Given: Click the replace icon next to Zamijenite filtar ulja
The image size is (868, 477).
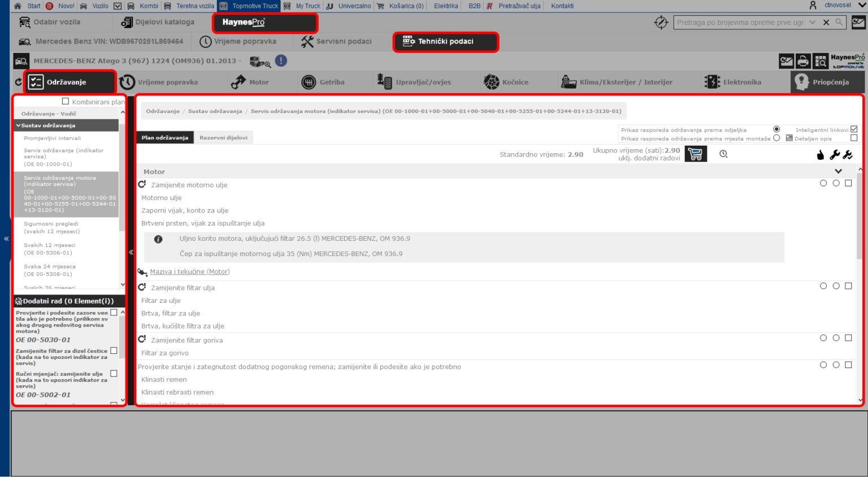Looking at the screenshot, I should point(142,287).
